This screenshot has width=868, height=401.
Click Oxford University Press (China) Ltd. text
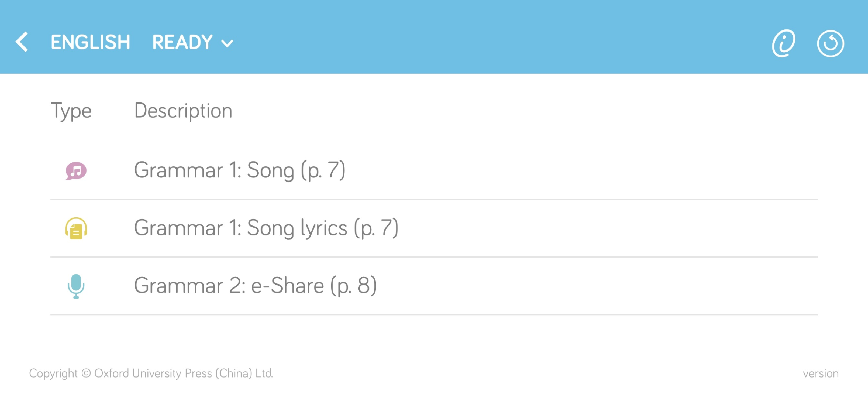pos(184,373)
